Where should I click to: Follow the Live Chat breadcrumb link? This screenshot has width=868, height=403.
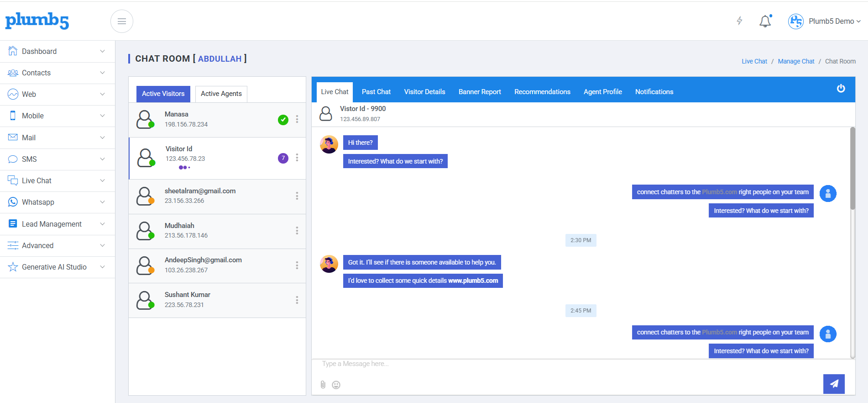(754, 61)
